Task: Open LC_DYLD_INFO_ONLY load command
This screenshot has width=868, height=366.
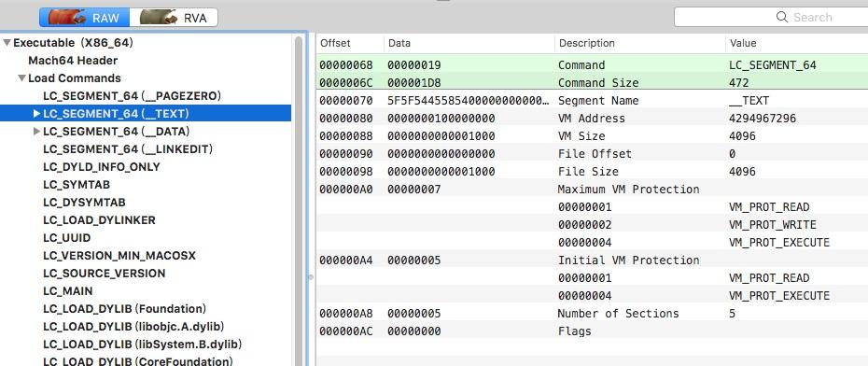Action: point(102,167)
